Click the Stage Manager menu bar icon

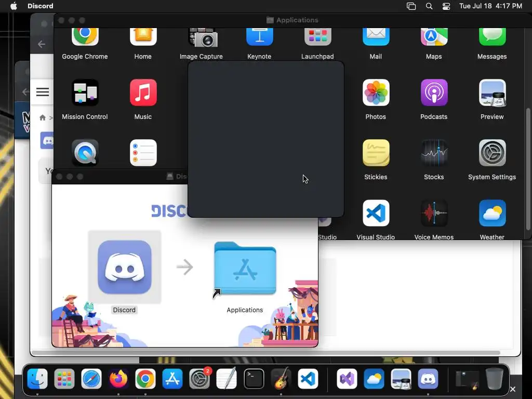tap(411, 6)
